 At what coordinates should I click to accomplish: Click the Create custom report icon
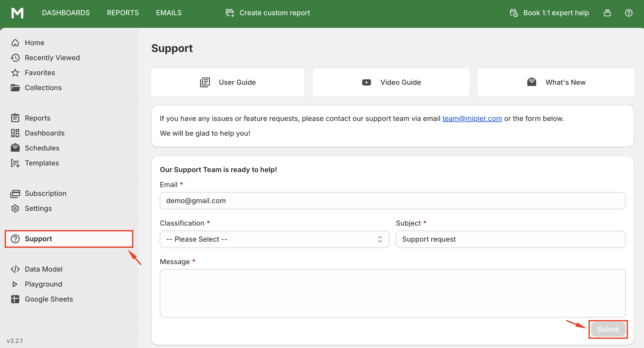click(230, 13)
